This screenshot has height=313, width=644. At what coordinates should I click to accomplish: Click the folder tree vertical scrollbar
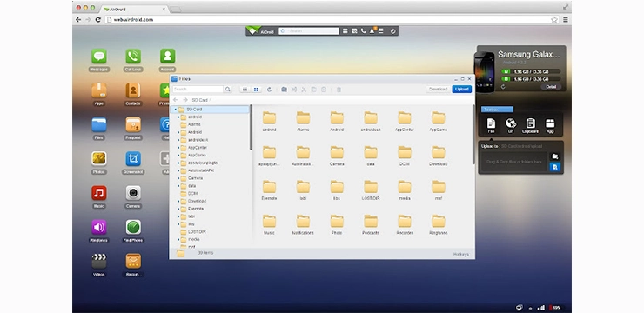251,127
